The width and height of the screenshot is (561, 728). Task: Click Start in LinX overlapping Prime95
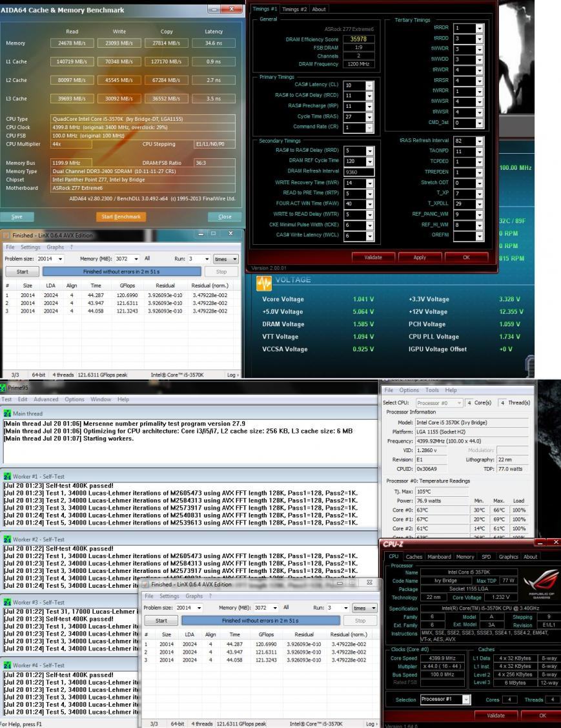pyautogui.click(x=161, y=620)
